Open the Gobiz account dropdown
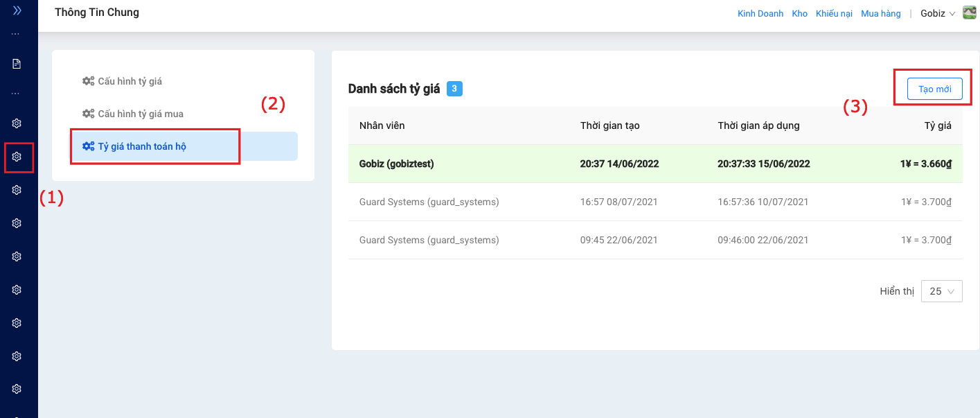The image size is (980, 418). coord(937,13)
